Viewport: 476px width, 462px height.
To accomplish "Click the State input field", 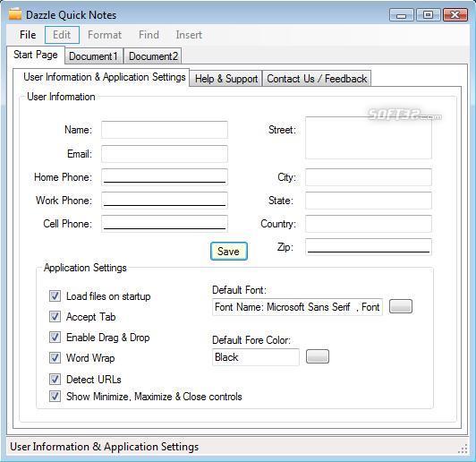I will [x=369, y=201].
